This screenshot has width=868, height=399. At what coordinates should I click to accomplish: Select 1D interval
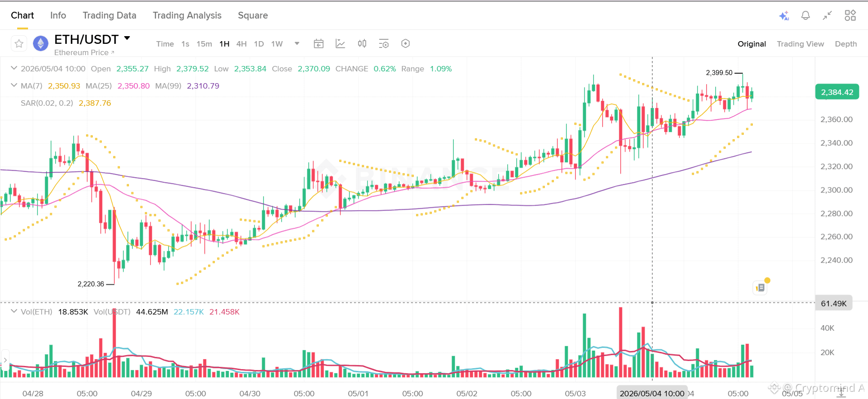[x=259, y=44]
